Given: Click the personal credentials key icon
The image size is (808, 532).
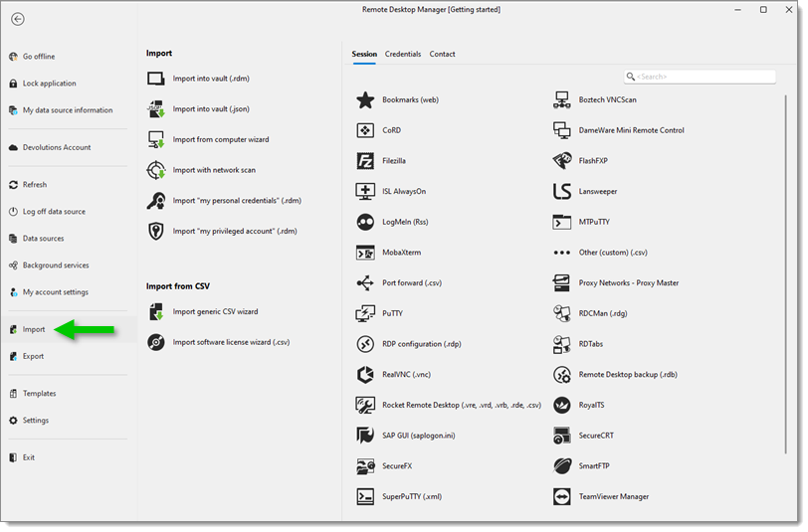Looking at the screenshot, I should click(x=155, y=201).
